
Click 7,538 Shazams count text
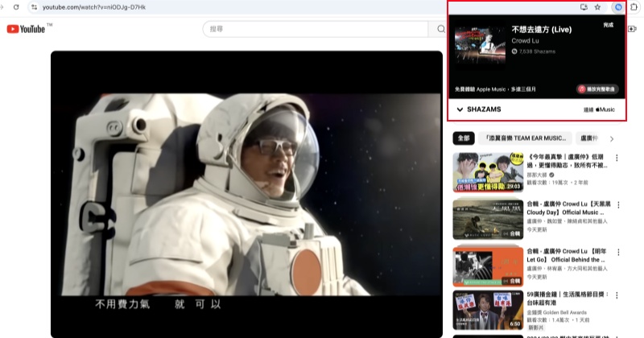pos(537,52)
